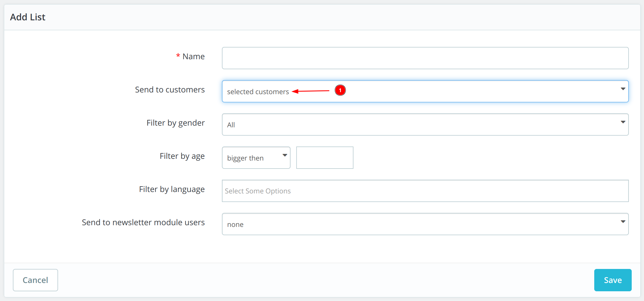The height and width of the screenshot is (301, 644).
Task: Click the Name text input field
Action: click(425, 58)
